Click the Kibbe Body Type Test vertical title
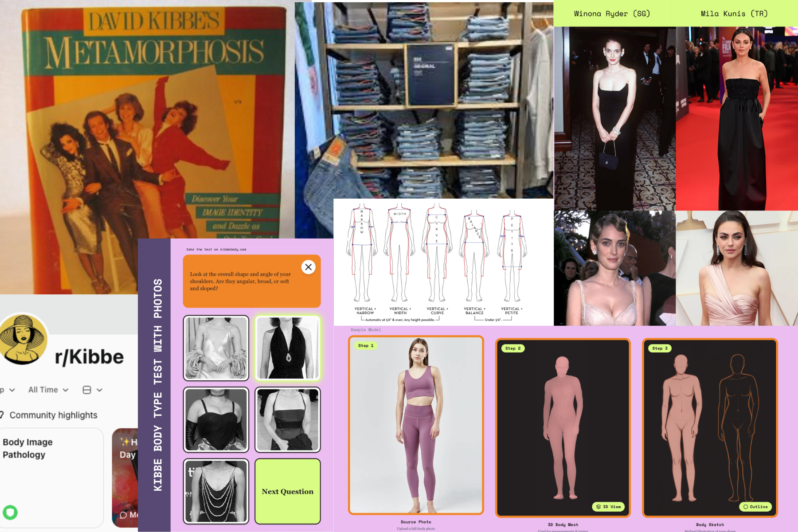The width and height of the screenshot is (798, 532). tap(157, 385)
